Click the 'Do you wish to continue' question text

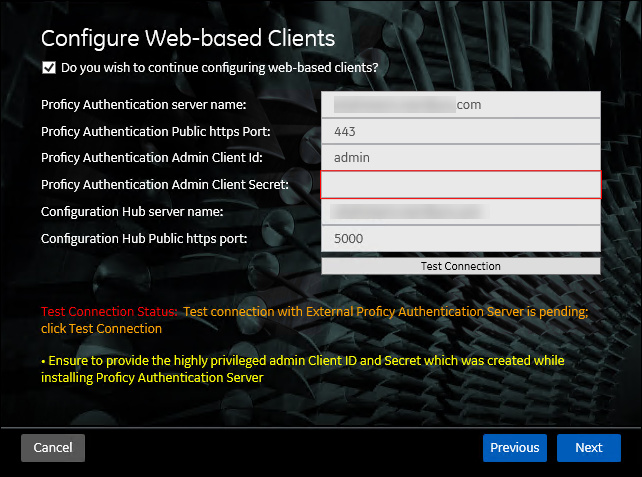219,68
